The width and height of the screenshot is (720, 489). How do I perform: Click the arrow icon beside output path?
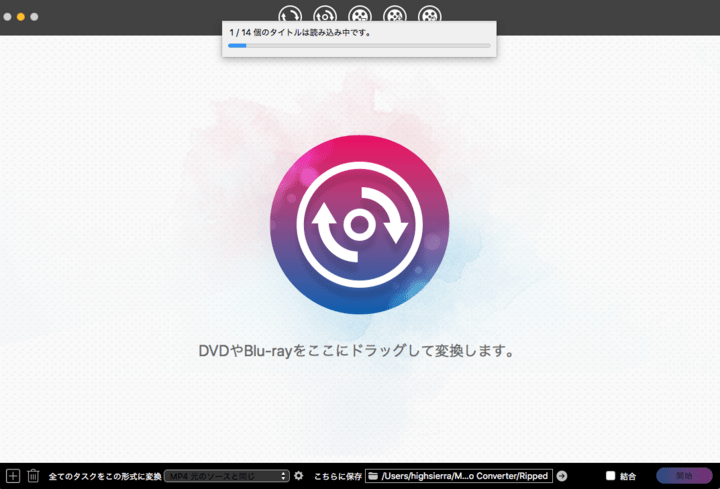[562, 476]
